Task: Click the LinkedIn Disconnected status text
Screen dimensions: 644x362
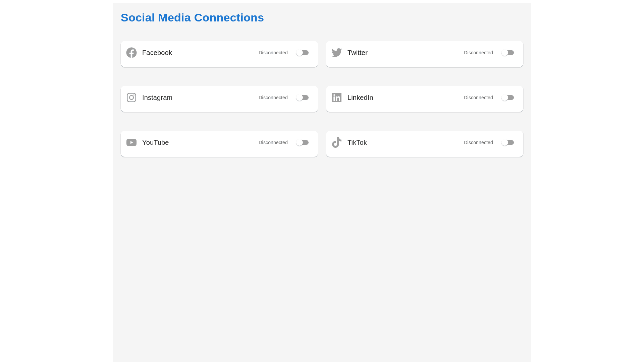Action: pos(478,98)
